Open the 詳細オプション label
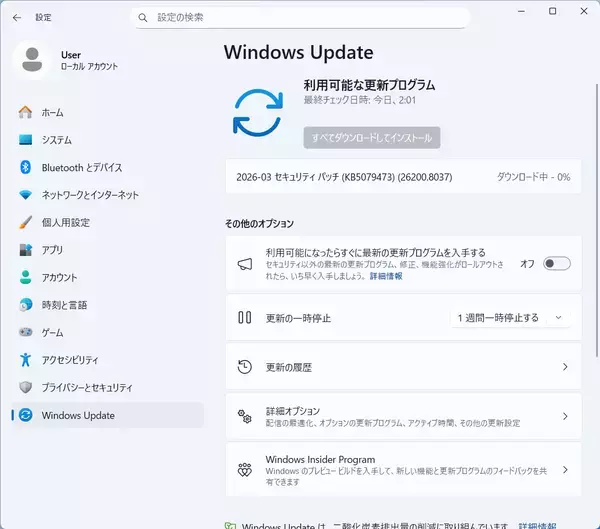The height and width of the screenshot is (529, 600). (293, 411)
